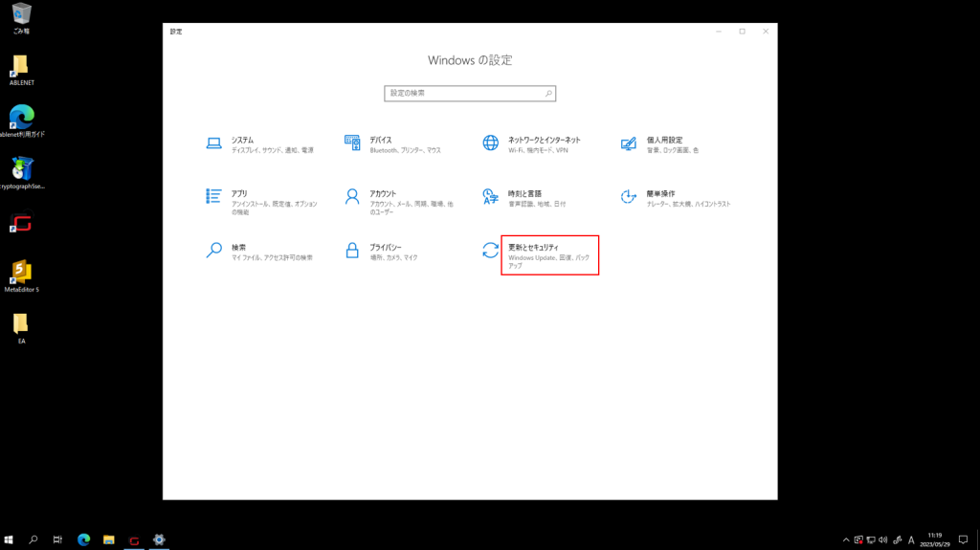980x550 pixels.
Task: Select the MetaEditor 5 desktop icon
Action: (21, 276)
